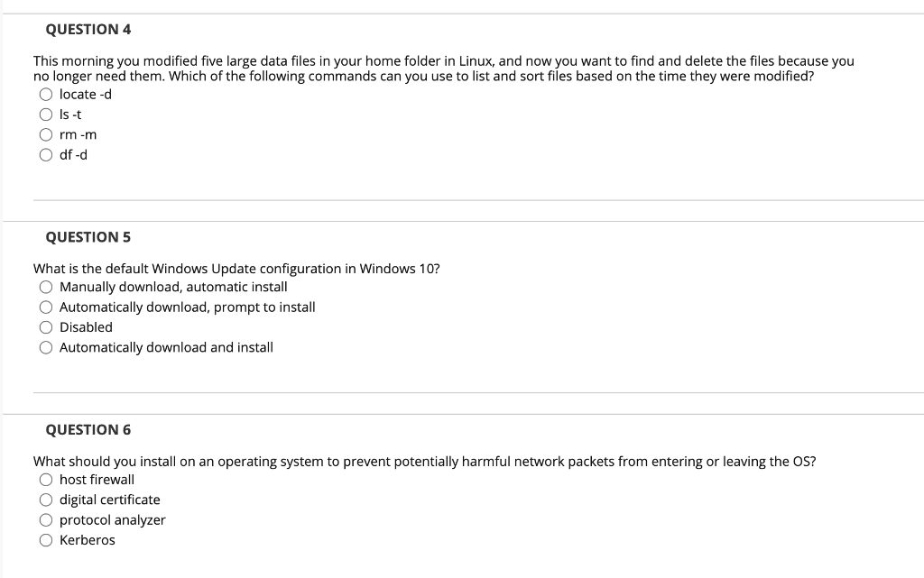The image size is (924, 578).
Task: Choose the 'digital certificate' answer
Action: click(x=46, y=500)
